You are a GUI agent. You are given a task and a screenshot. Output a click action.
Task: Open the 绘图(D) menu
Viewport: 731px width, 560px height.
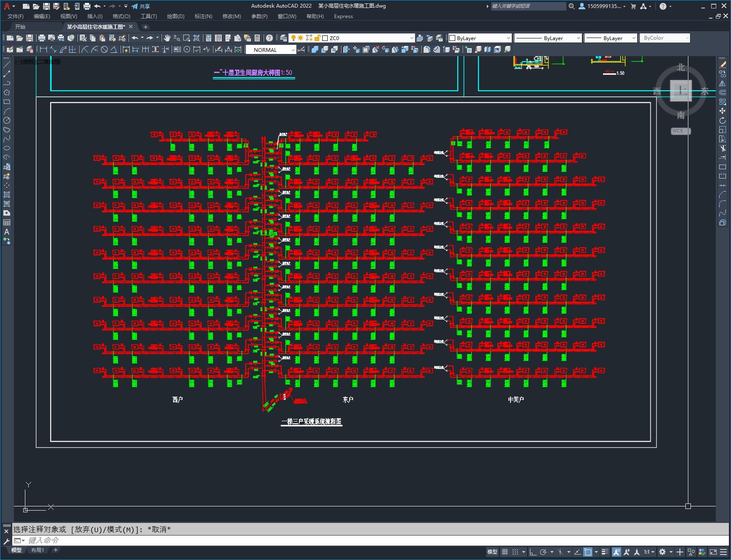coord(176,16)
